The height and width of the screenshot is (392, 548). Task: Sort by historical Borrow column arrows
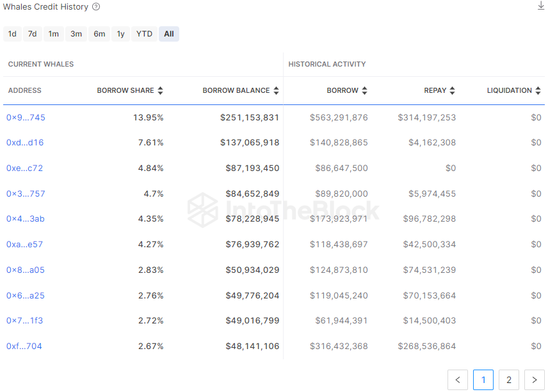[364, 91]
